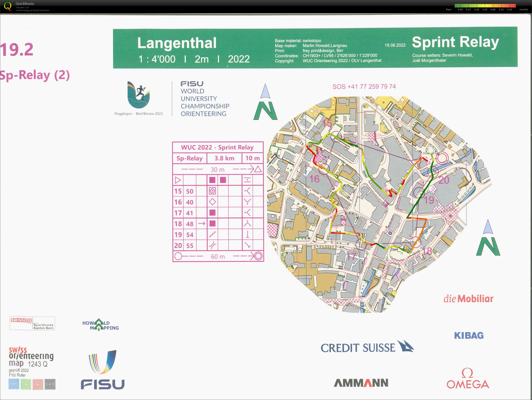Click the start triangle in control description
The image size is (532, 400).
coord(178,180)
